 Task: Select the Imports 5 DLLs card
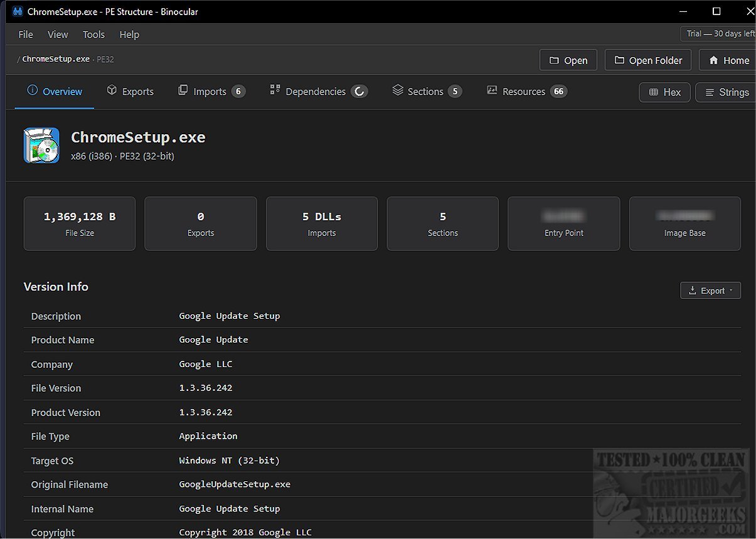322,223
